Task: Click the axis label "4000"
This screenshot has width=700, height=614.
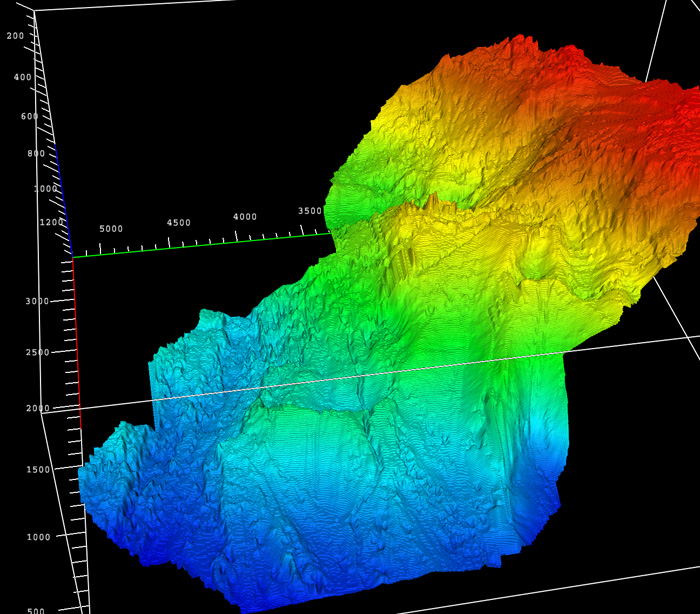Action: [245, 217]
